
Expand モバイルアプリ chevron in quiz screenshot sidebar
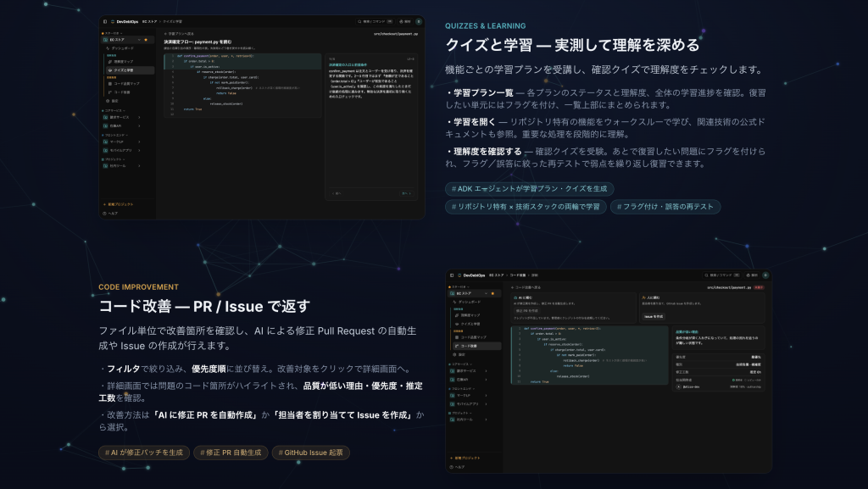point(139,151)
